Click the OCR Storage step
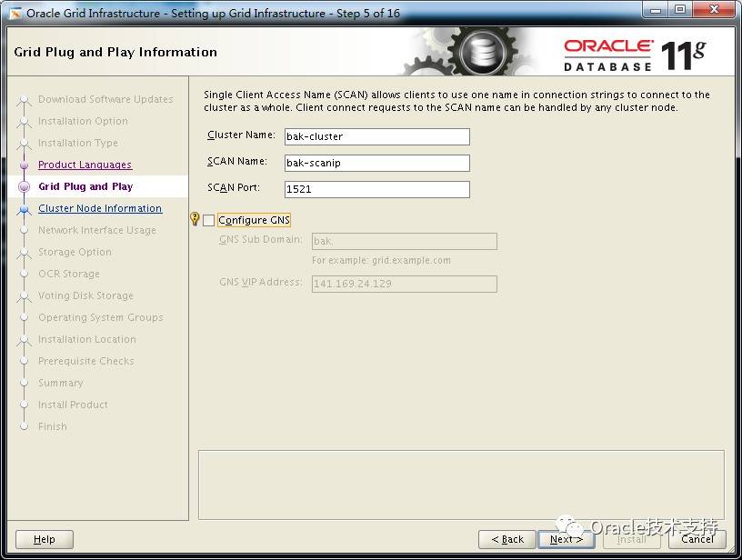 click(x=69, y=274)
